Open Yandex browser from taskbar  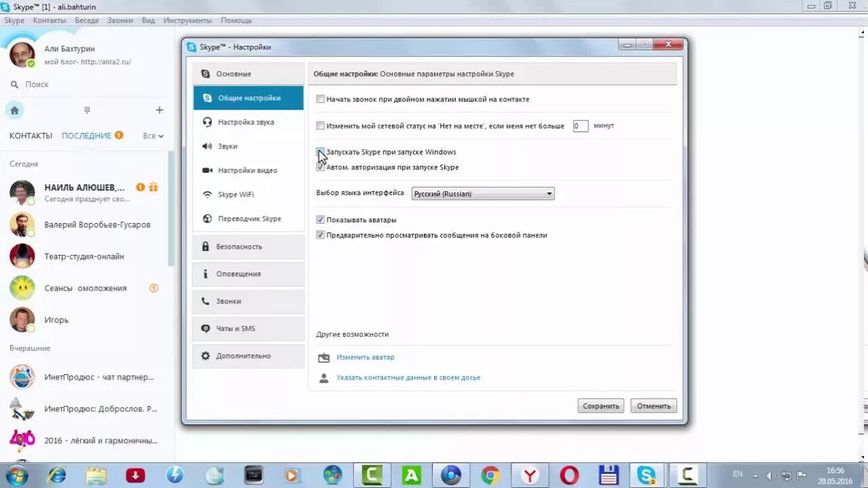(x=530, y=476)
